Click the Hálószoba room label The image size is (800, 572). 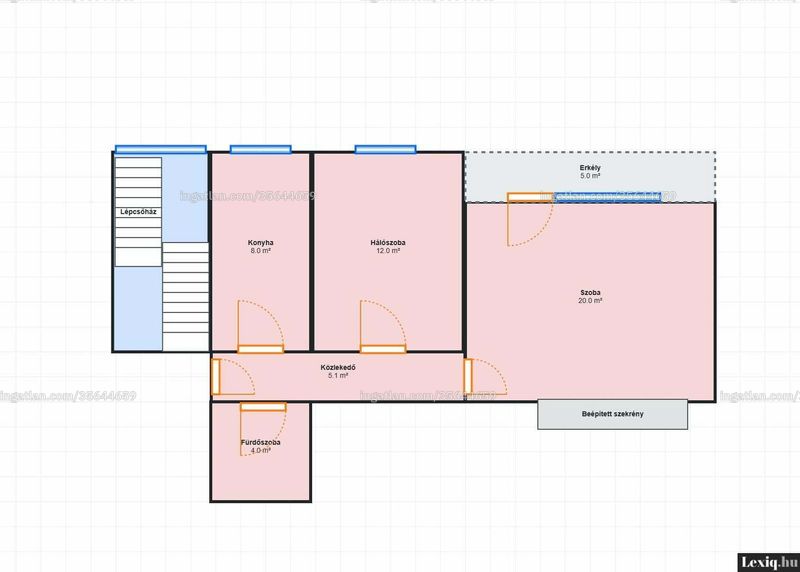[388, 243]
